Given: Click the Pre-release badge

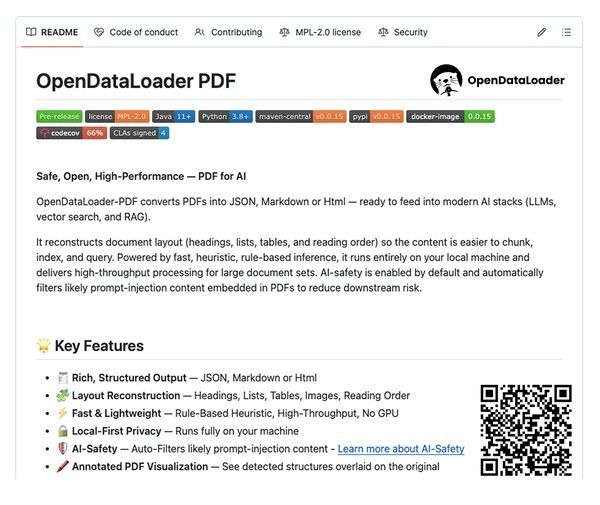Looking at the screenshot, I should click(59, 116).
